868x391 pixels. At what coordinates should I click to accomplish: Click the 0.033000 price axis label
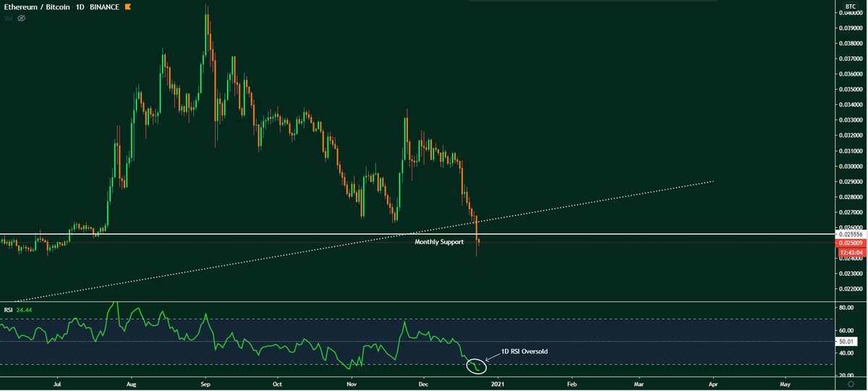[x=851, y=120]
